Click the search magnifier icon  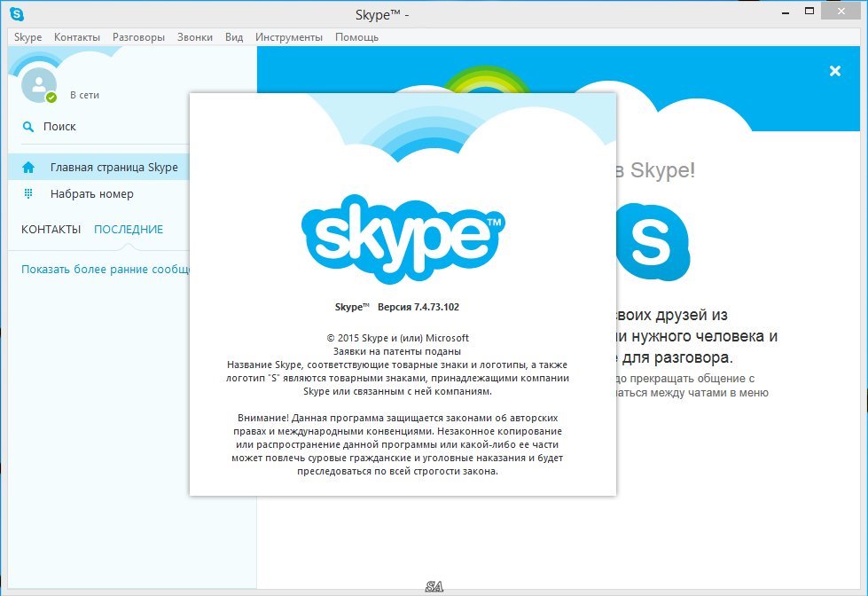pos(27,127)
